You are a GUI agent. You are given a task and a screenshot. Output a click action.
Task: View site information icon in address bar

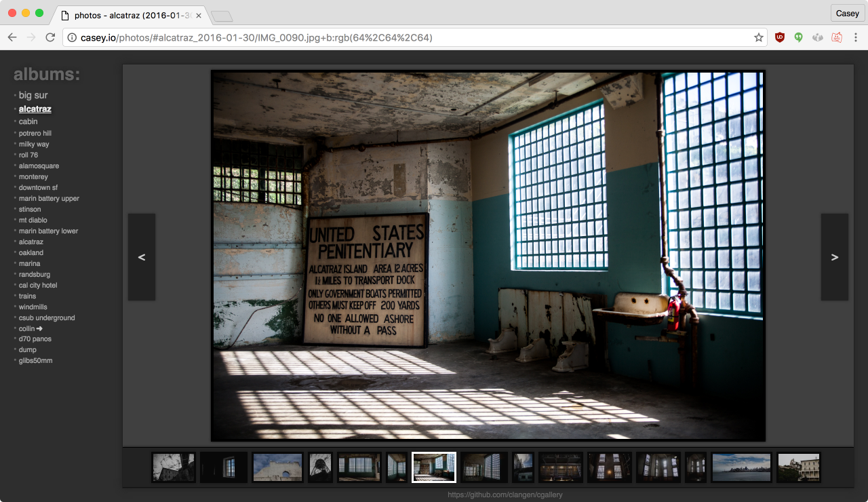tap(73, 38)
